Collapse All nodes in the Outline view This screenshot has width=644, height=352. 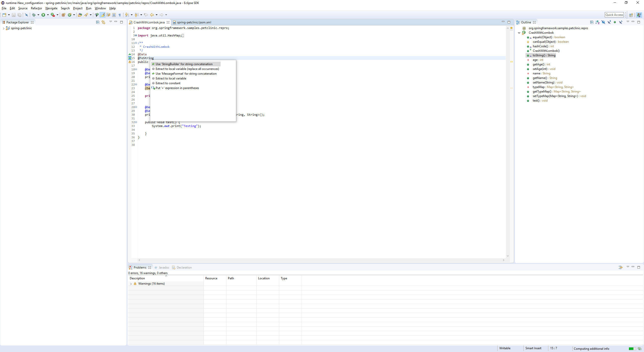tap(592, 22)
